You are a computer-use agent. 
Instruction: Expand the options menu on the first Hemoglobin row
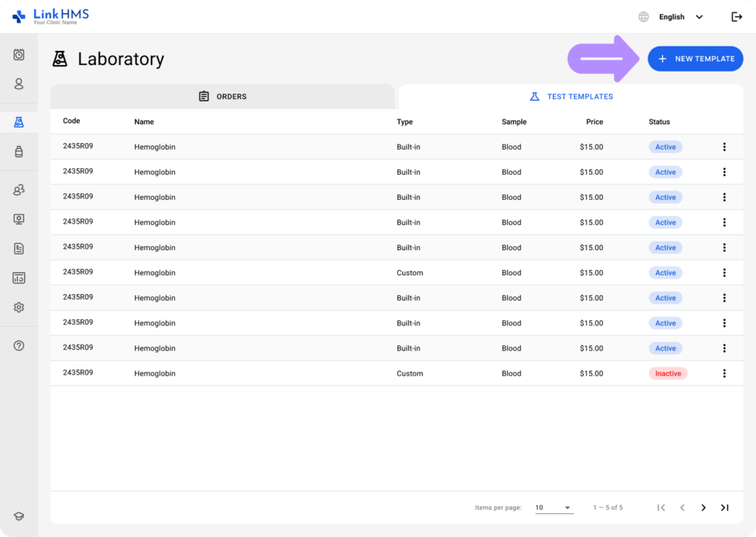[724, 147]
